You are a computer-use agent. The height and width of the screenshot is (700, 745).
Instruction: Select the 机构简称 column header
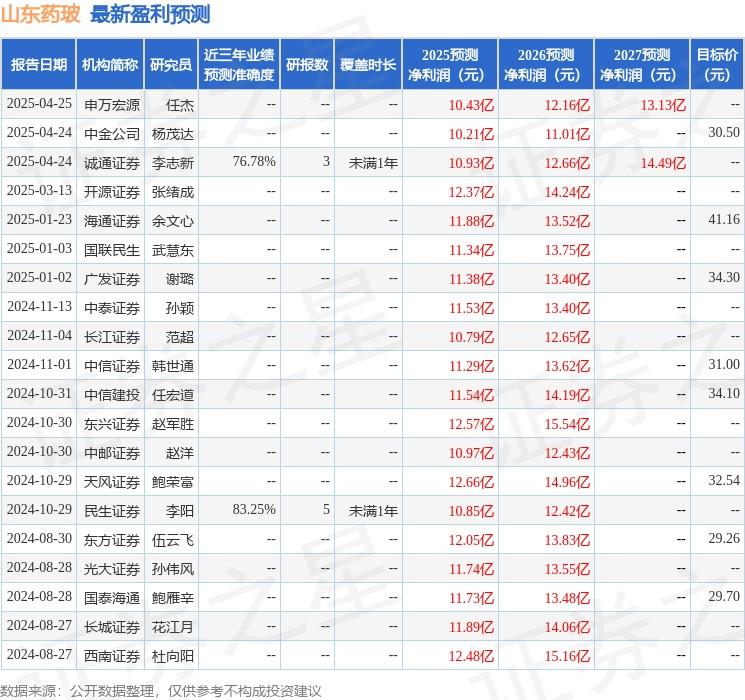click(110, 65)
